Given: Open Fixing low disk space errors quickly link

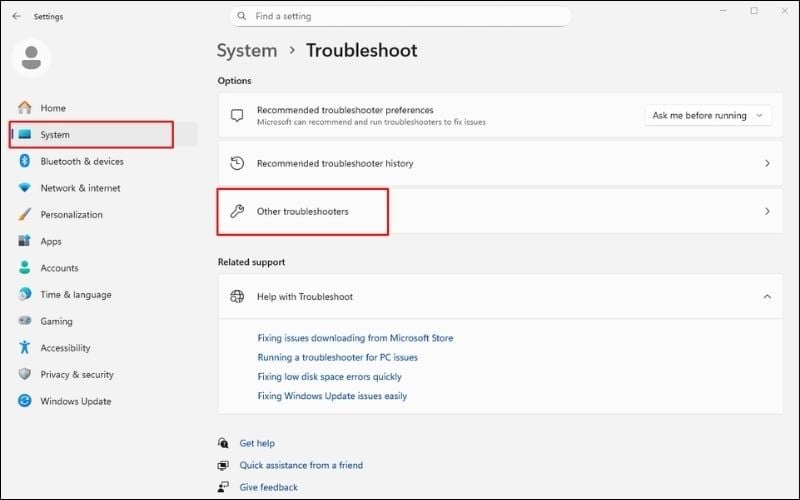Looking at the screenshot, I should pyautogui.click(x=330, y=377).
